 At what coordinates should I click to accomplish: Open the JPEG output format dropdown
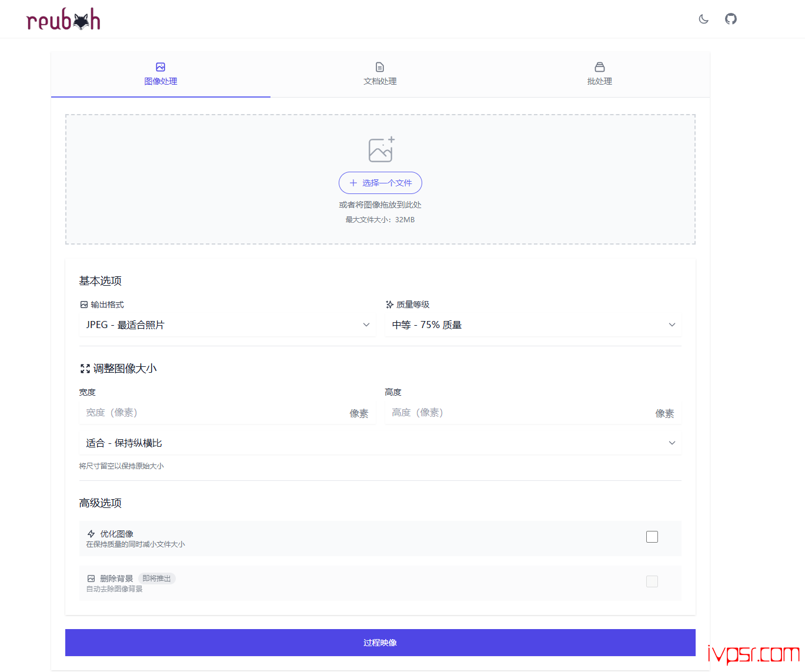click(x=227, y=325)
